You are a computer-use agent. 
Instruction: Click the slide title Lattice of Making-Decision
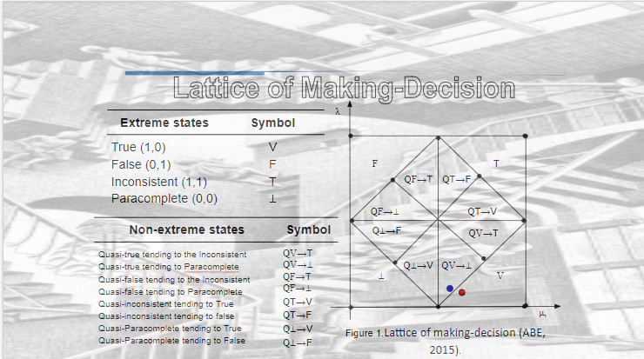pos(344,89)
